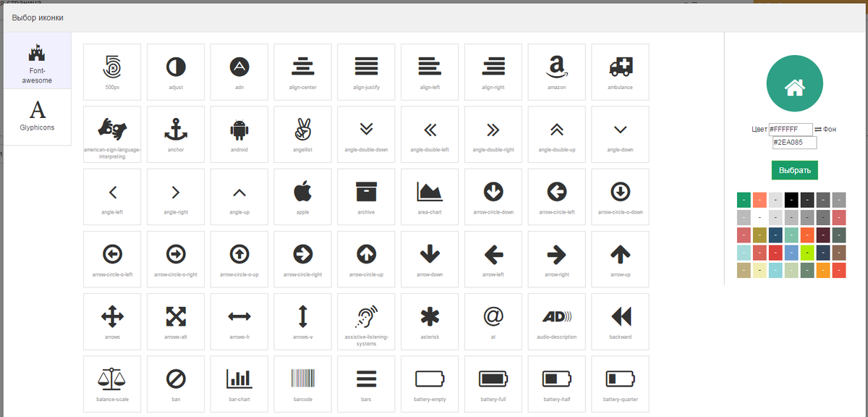Pick the arrow-circle-o-up icon
Screen dimensions: 868x417
[x=239, y=259]
